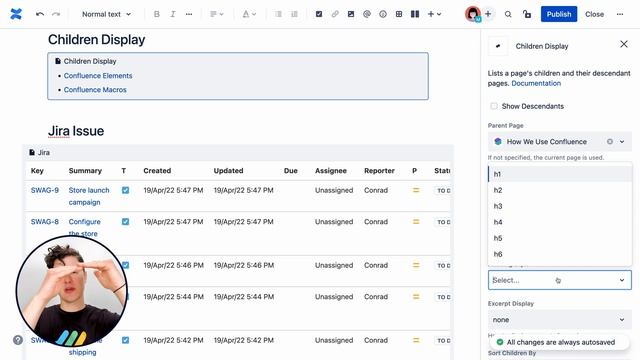
Task: Insert a table
Action: [399, 14]
